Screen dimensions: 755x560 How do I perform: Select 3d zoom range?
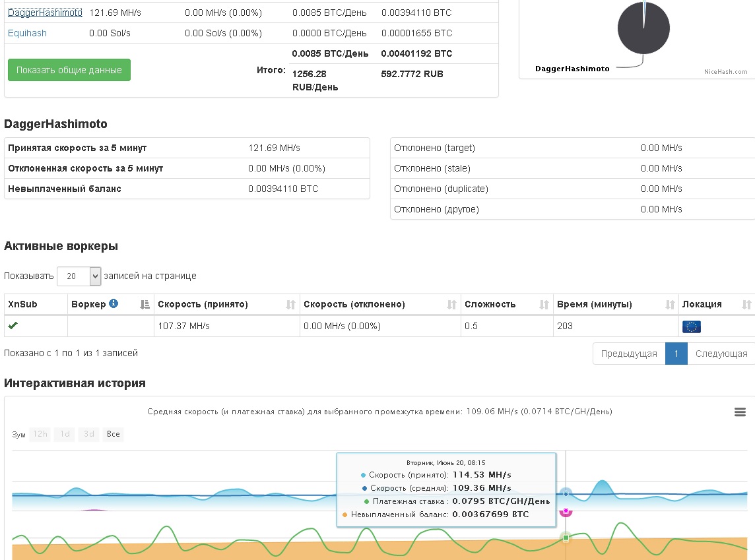tap(88, 434)
